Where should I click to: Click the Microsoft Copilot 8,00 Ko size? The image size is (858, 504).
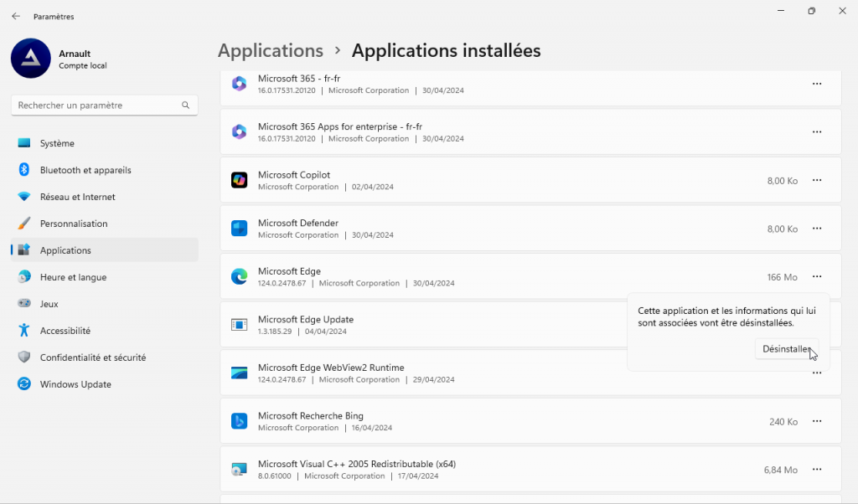pyautogui.click(x=782, y=180)
